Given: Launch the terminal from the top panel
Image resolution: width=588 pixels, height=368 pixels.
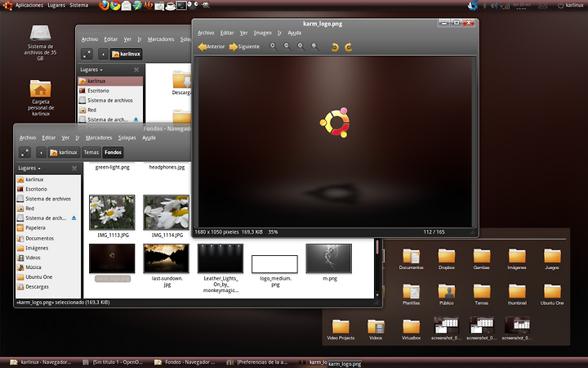Looking at the screenshot, I should pos(181,5).
